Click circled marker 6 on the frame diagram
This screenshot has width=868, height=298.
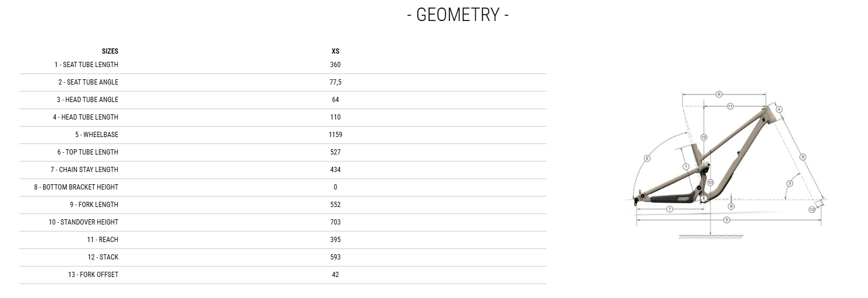coord(718,94)
